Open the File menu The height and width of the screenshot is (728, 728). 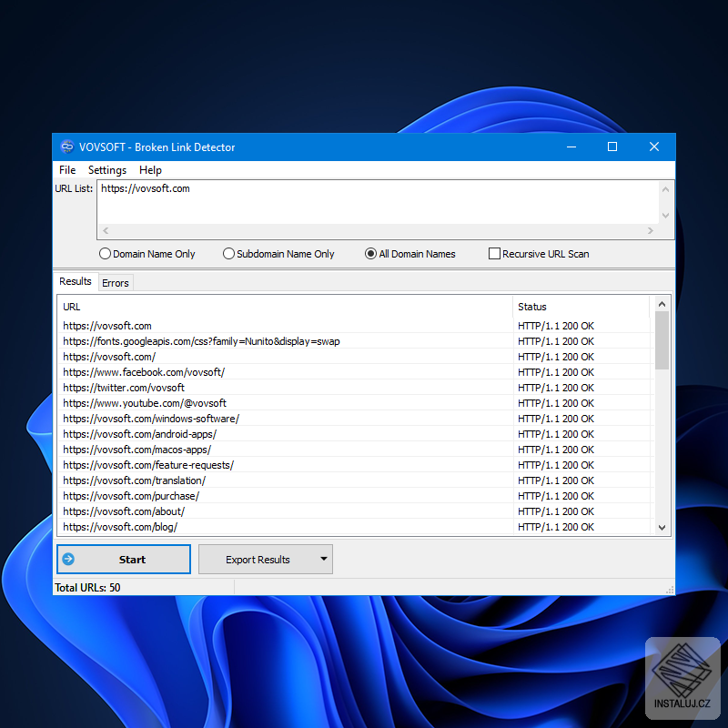click(x=67, y=170)
